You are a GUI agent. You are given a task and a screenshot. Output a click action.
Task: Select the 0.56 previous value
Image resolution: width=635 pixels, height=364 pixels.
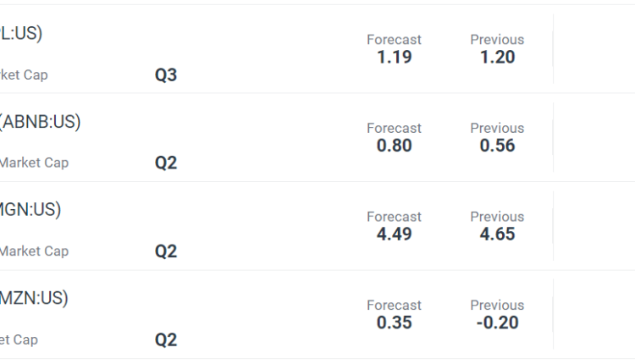pos(497,146)
